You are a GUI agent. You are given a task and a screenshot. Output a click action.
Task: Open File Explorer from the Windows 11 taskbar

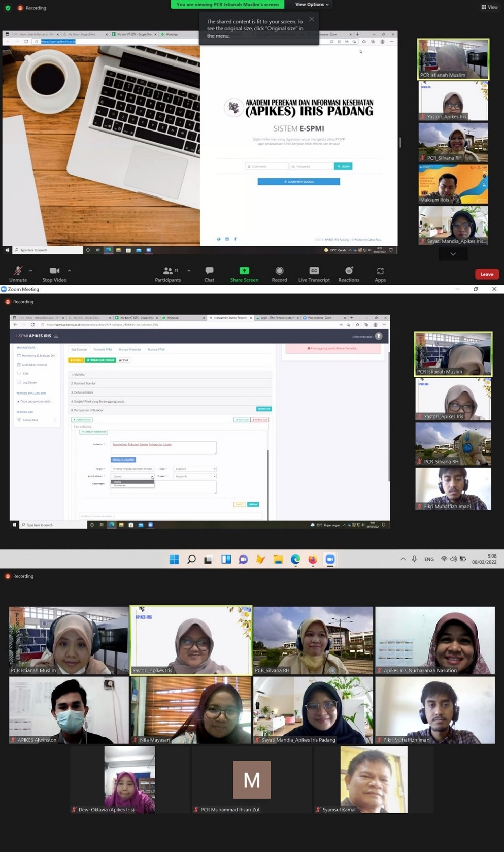click(278, 559)
